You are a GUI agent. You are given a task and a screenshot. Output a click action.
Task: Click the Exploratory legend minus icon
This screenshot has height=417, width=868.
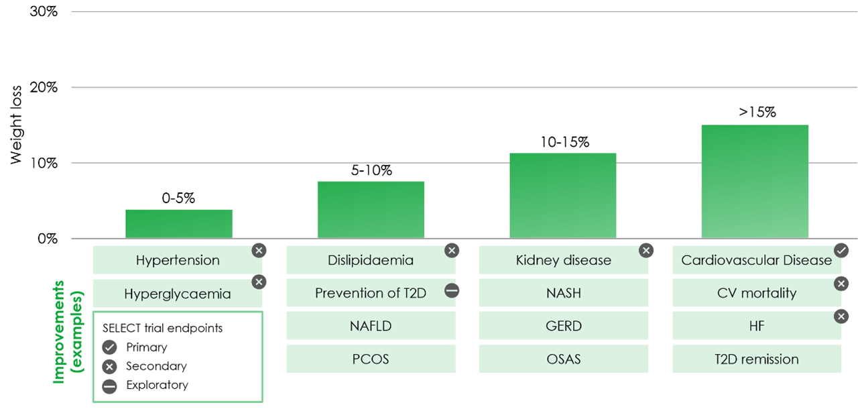(x=110, y=385)
